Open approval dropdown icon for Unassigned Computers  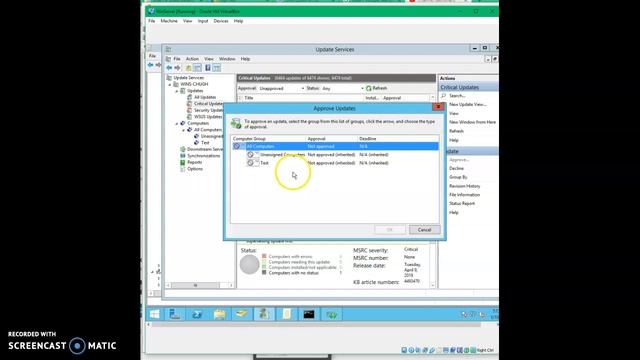[x=253, y=154]
